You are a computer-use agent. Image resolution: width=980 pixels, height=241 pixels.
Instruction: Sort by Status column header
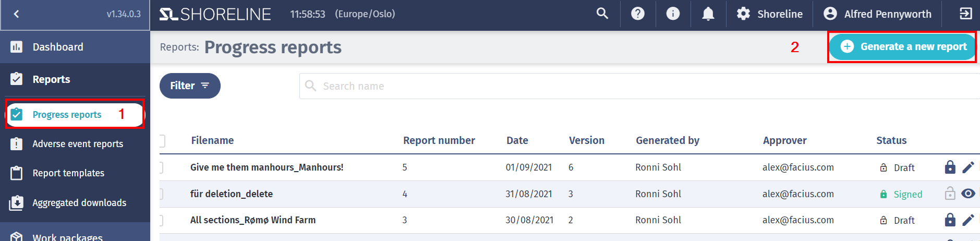click(891, 140)
